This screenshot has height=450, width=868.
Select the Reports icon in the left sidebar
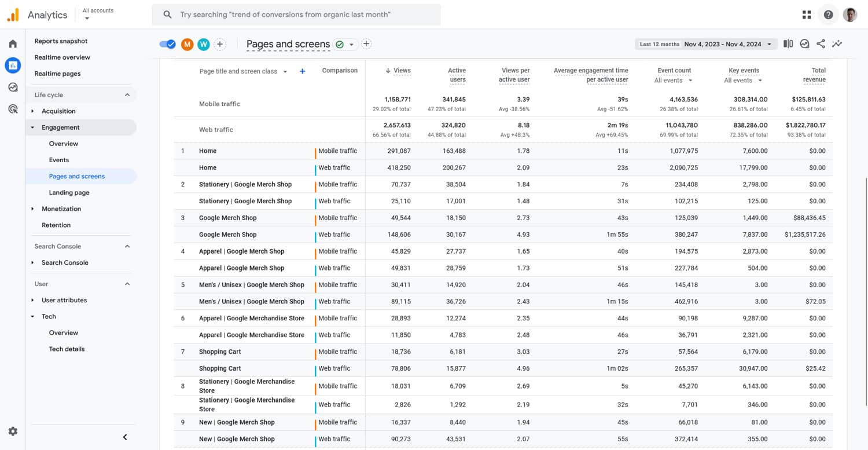(13, 65)
